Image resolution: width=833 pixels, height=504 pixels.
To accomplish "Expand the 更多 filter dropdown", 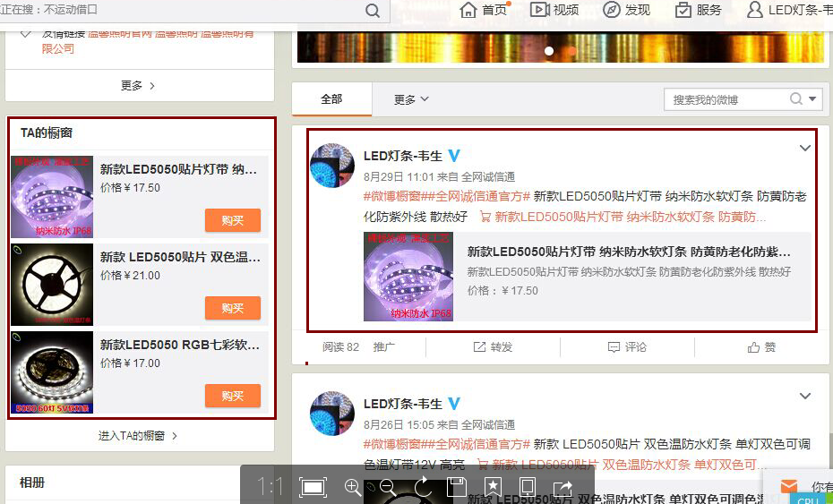I will click(411, 99).
